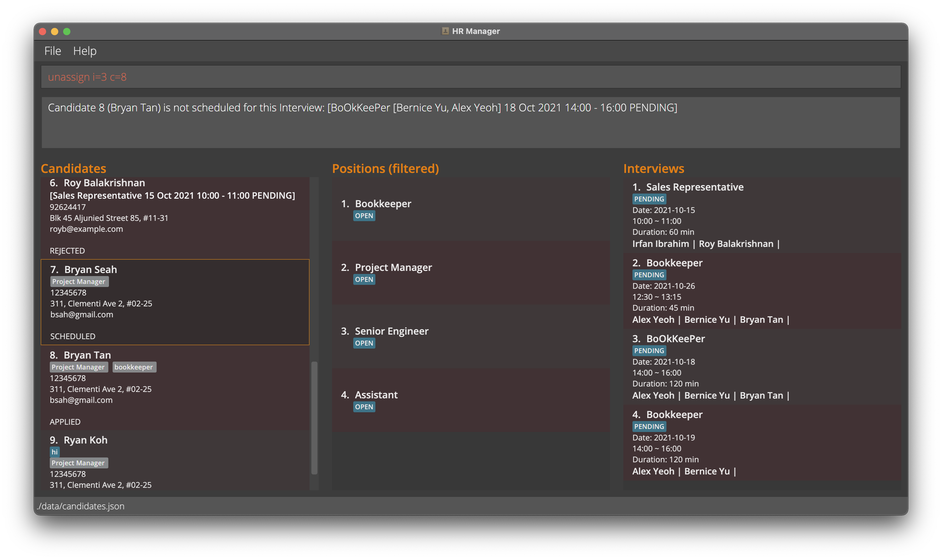942x560 pixels.
Task: Select the Assistant position entry
Action: 470,400
